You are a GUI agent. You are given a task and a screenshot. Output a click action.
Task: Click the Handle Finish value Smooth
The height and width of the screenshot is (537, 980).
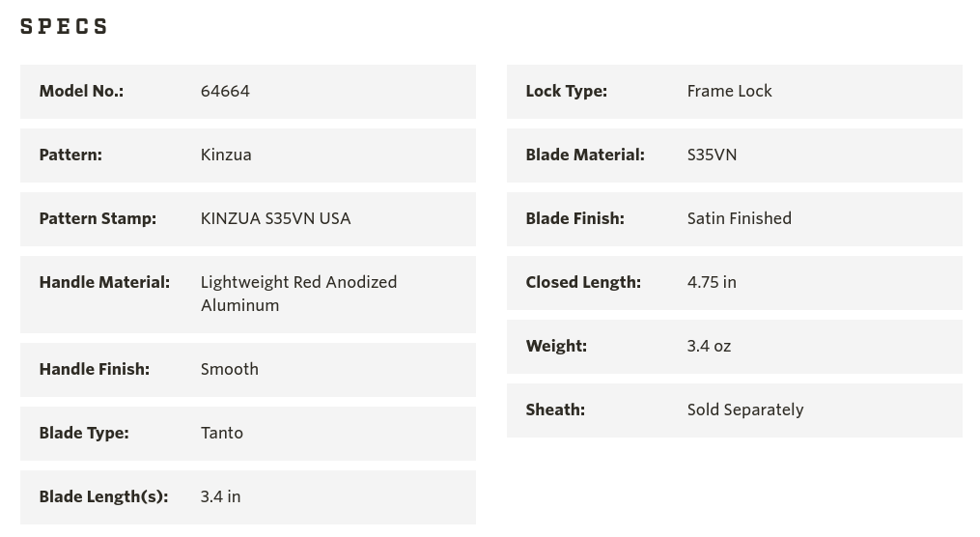tap(229, 369)
